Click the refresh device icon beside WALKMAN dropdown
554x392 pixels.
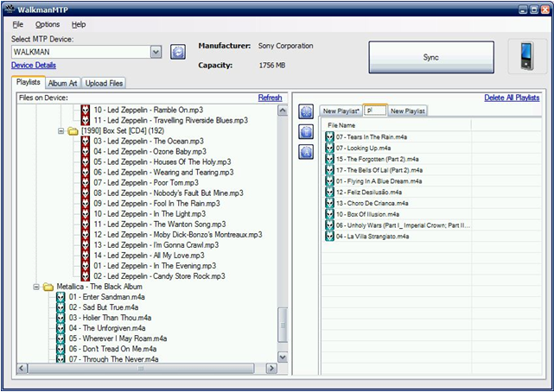click(x=178, y=52)
